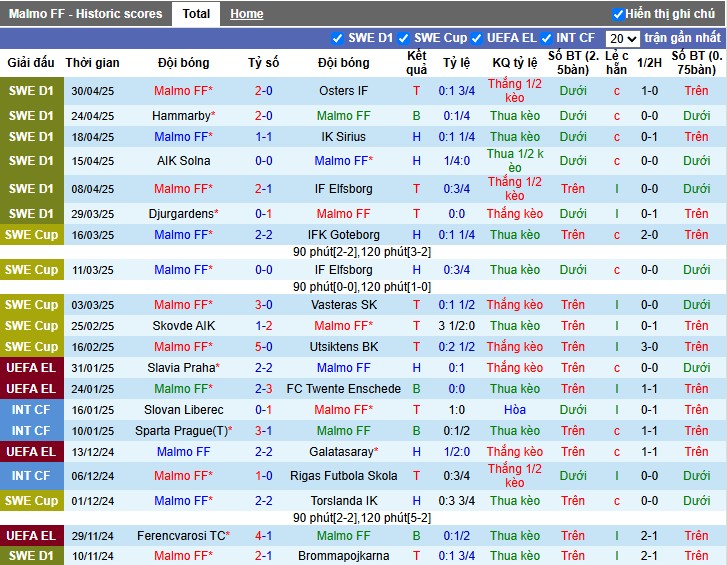Click the 1-0 score versus Rigas Futbola Skola
727x565 pixels.
pyautogui.click(x=263, y=476)
